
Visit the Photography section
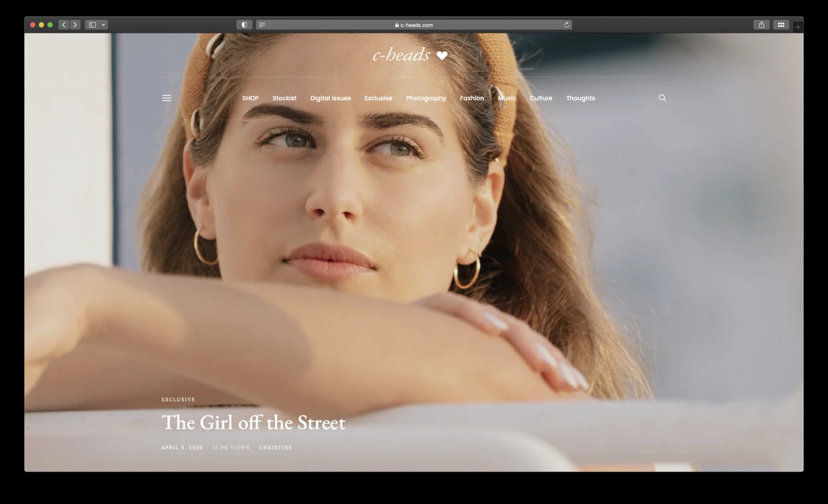pos(426,98)
